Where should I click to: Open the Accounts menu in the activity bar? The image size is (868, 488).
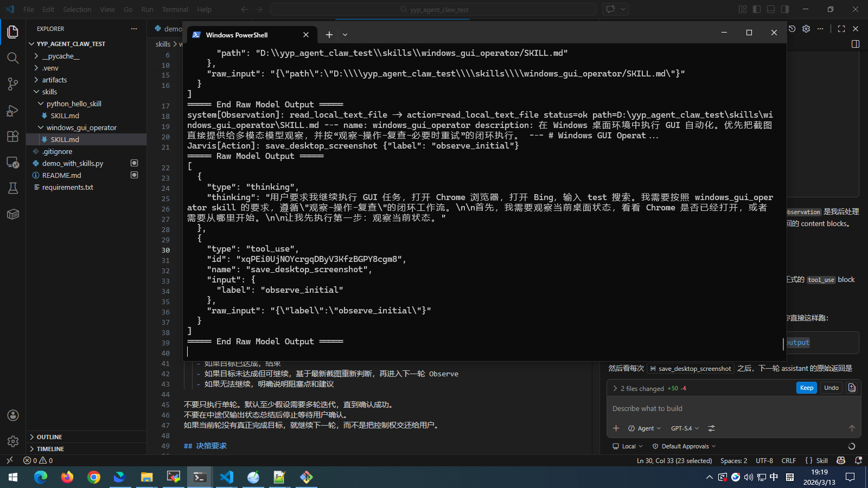(x=13, y=415)
